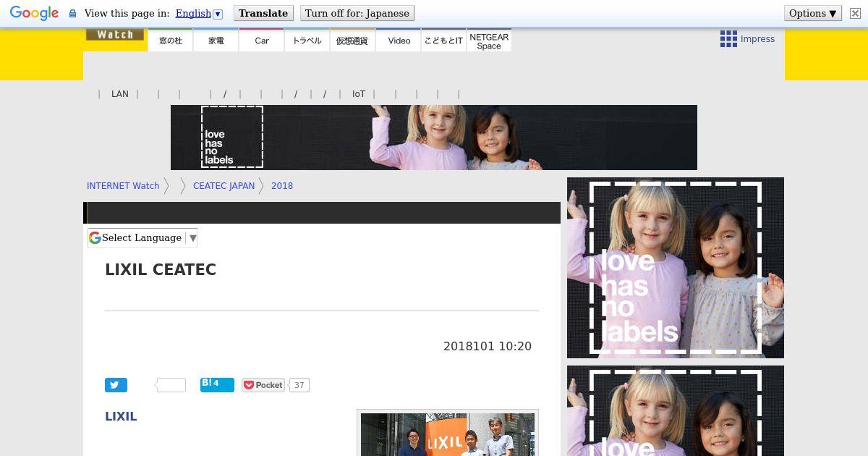This screenshot has width=868, height=456.
Task: Go to 2018 breadcrumb link
Action: coord(282,186)
